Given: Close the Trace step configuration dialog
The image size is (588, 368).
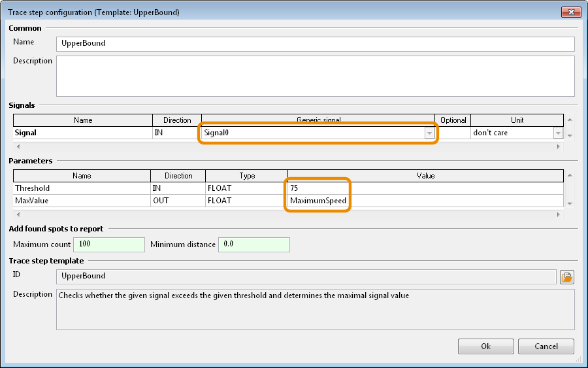Looking at the screenshot, I should pyautogui.click(x=571, y=12).
